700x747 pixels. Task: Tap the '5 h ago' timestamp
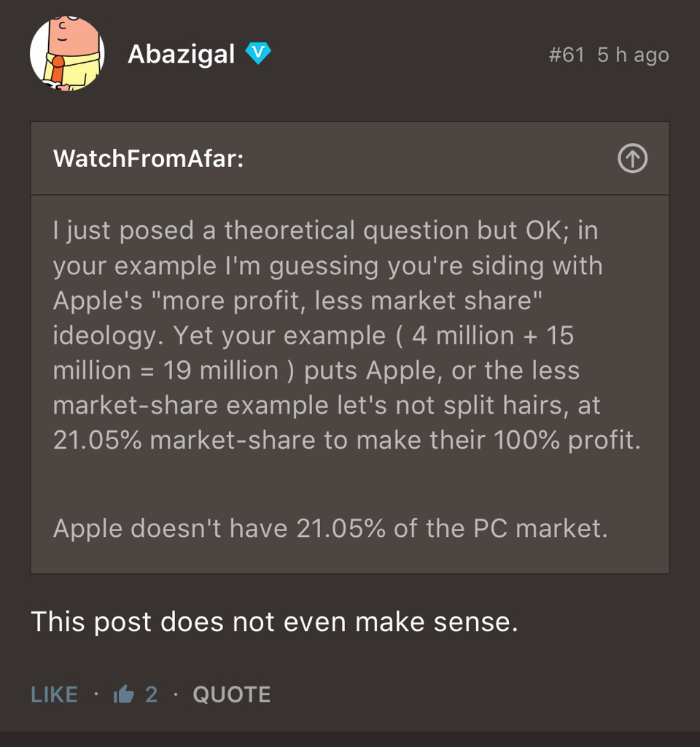[633, 55]
